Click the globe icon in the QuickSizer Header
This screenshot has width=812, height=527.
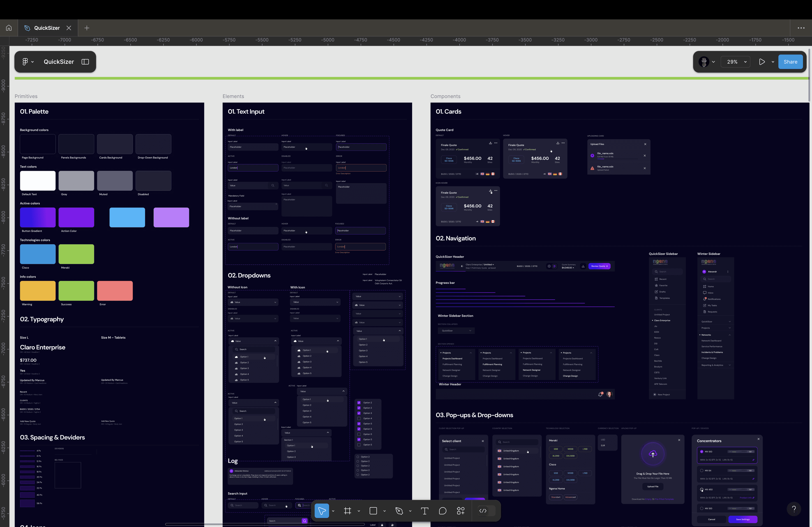pos(549,266)
